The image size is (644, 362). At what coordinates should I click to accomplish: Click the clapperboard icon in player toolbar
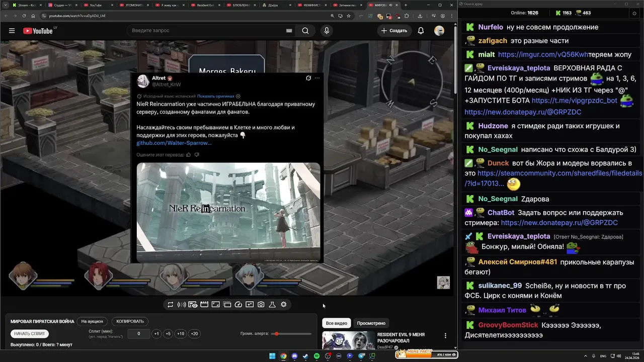pyautogui.click(x=204, y=304)
